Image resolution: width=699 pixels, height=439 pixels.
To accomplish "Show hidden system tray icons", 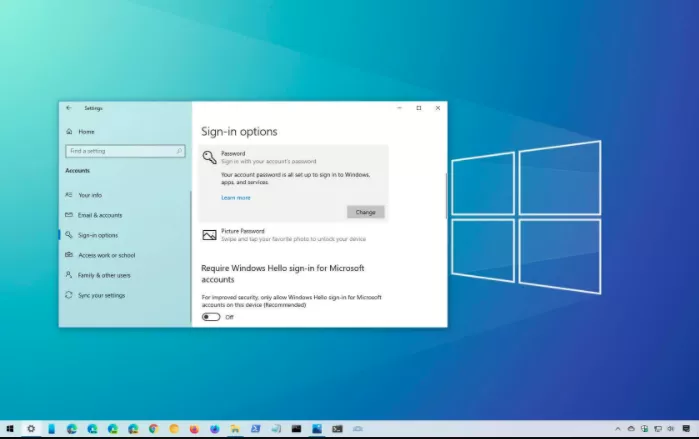I will click(618, 429).
